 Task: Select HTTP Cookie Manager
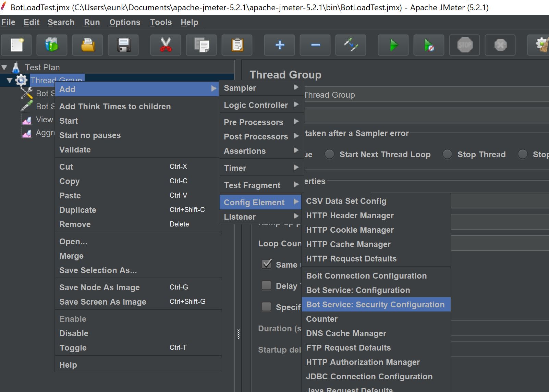[376, 230]
